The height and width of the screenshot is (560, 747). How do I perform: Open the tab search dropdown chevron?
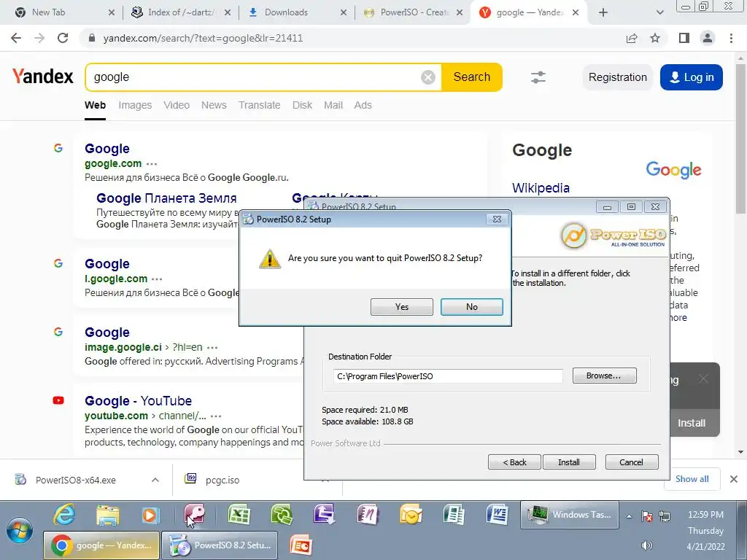pos(659,12)
